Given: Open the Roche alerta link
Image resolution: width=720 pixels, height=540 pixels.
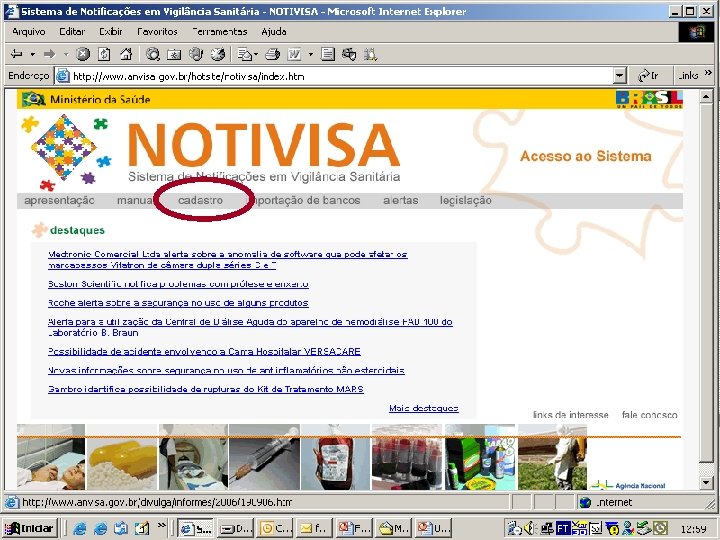Looking at the screenshot, I should click(x=178, y=303).
